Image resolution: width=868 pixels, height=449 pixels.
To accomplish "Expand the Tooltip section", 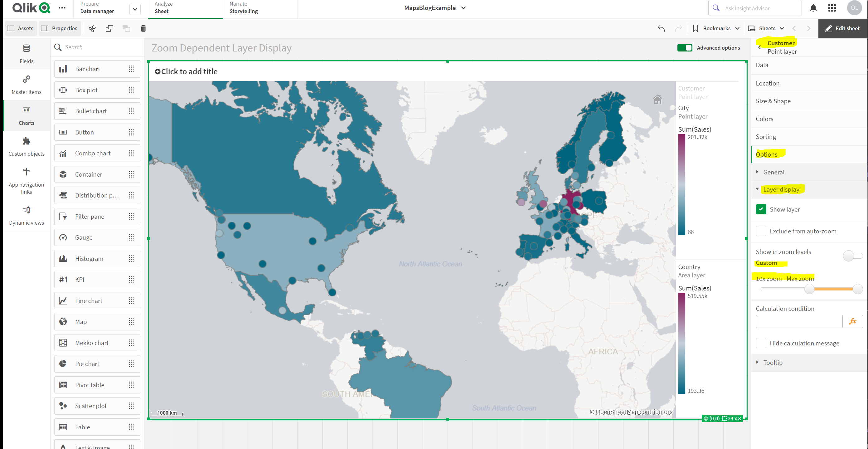I will pos(772,362).
